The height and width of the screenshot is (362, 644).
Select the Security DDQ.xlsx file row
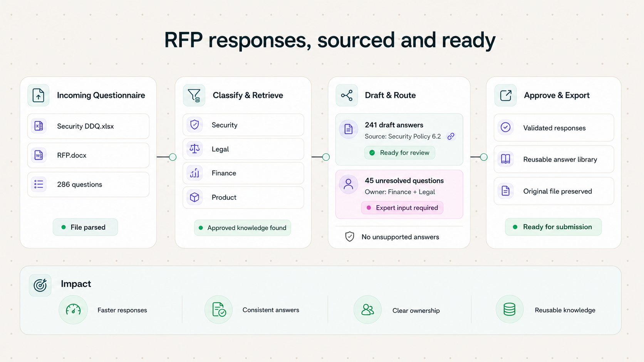pyautogui.click(x=88, y=126)
